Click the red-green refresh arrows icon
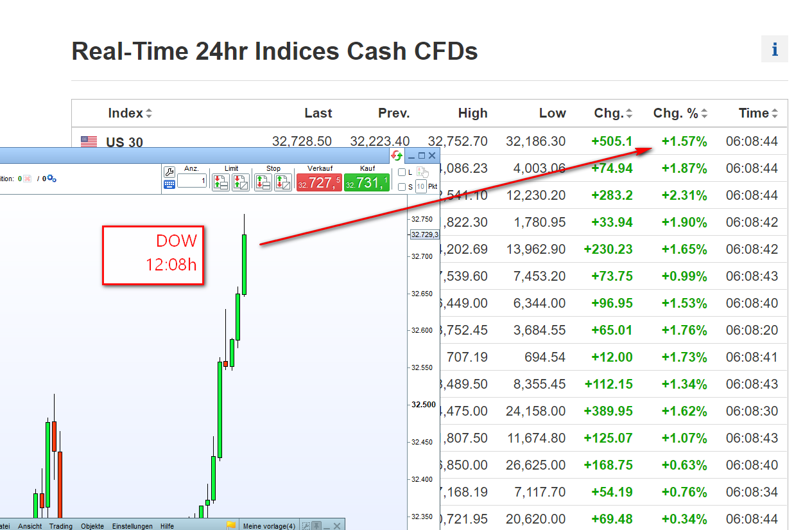Screen dimensions: 812x530 397,155
